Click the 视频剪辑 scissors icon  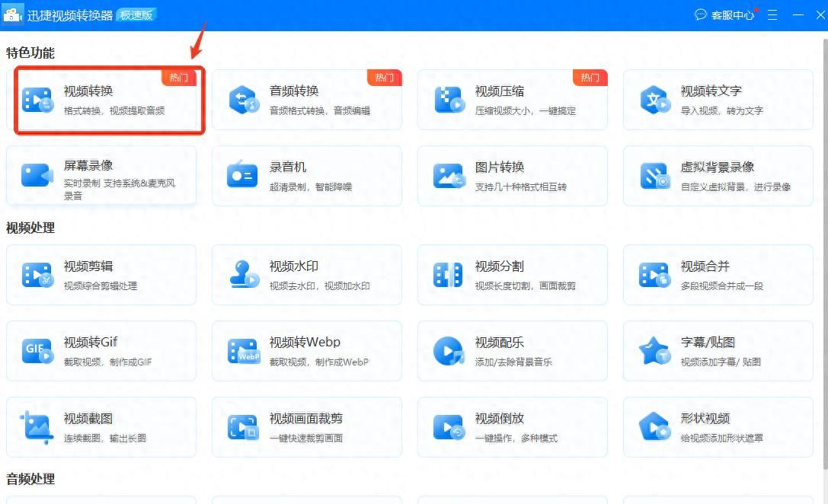pos(37,274)
